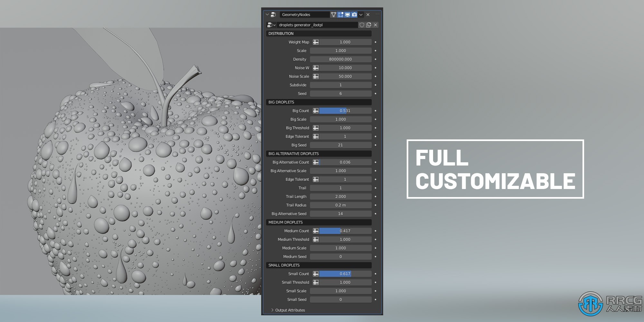
Task: Animate the Big Scale property dot
Action: click(375, 119)
